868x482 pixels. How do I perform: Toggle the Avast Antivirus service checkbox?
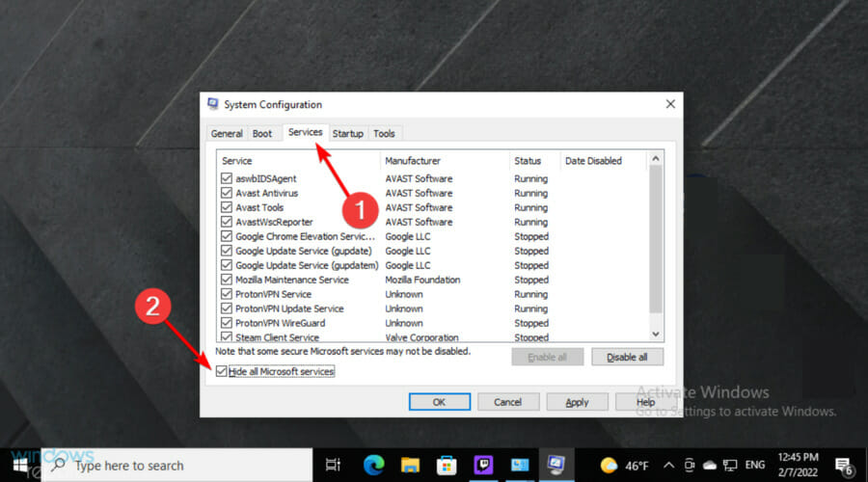tap(226, 193)
